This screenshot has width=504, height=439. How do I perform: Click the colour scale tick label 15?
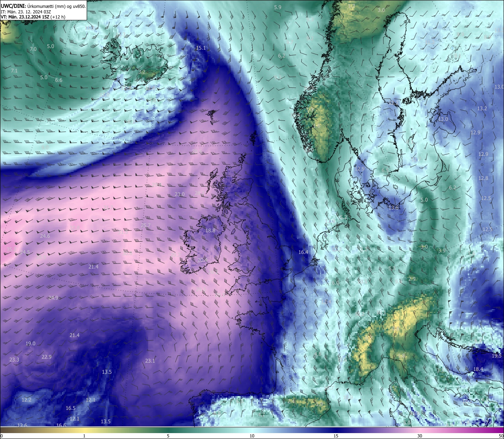click(x=336, y=436)
